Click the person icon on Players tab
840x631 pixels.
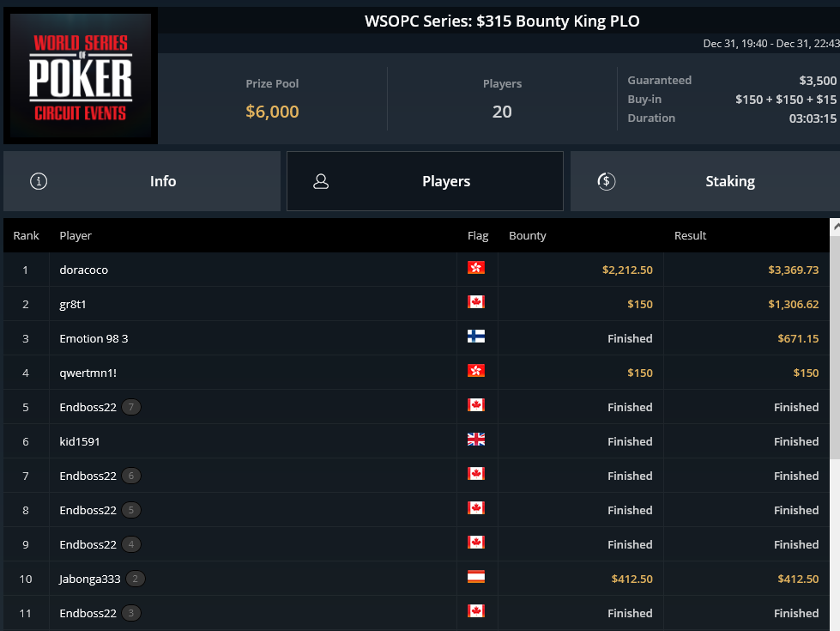(x=321, y=181)
